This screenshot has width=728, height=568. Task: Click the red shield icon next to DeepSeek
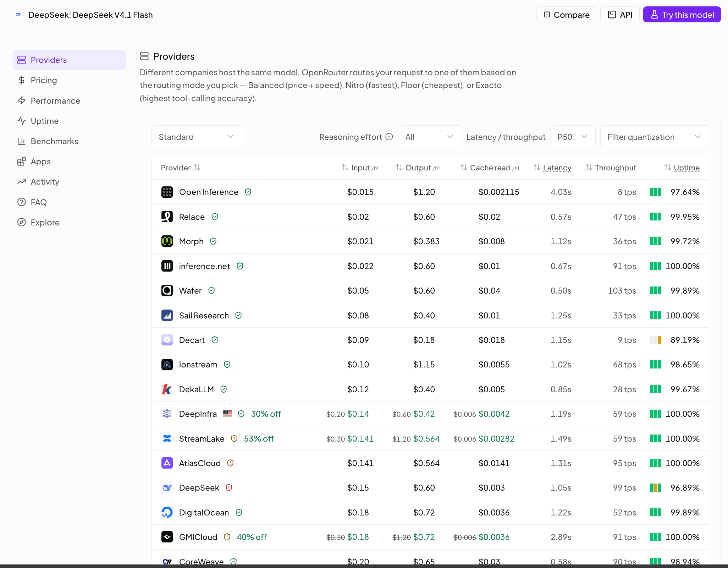coord(229,487)
